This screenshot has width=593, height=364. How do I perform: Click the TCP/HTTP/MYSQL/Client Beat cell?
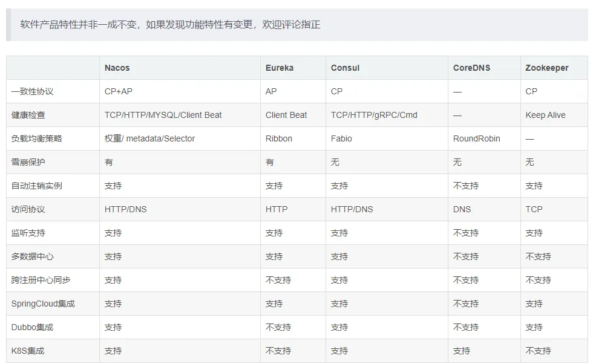[163, 115]
